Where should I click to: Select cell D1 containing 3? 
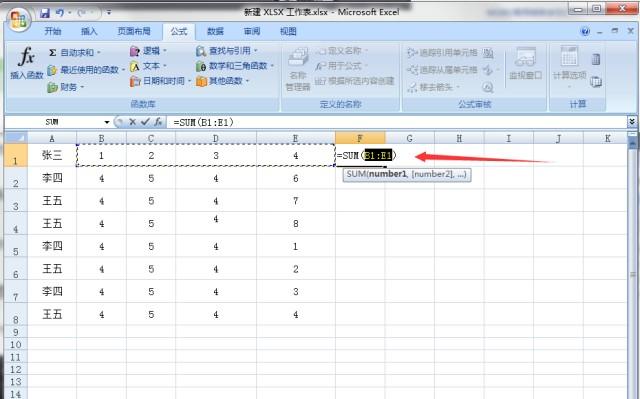(x=216, y=155)
